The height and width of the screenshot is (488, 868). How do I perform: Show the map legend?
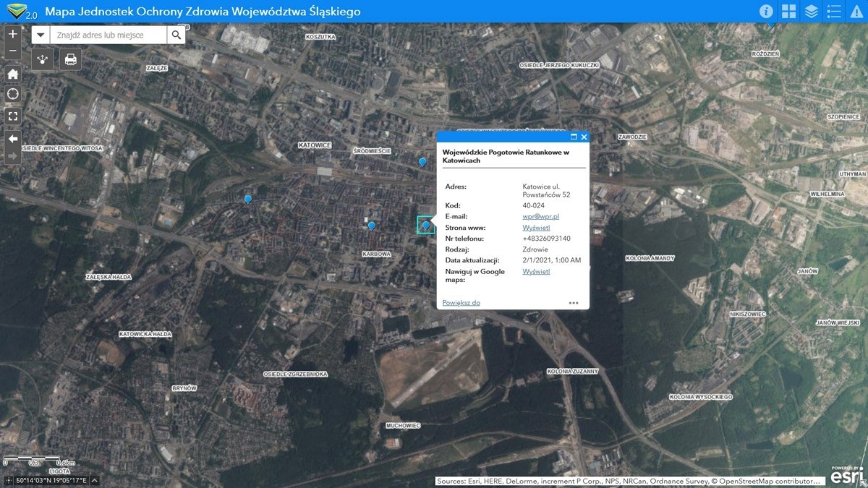coord(834,12)
